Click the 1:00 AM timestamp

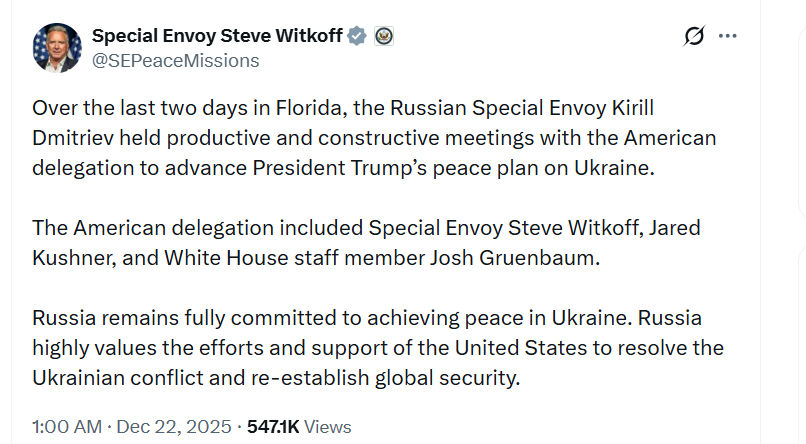point(67,426)
